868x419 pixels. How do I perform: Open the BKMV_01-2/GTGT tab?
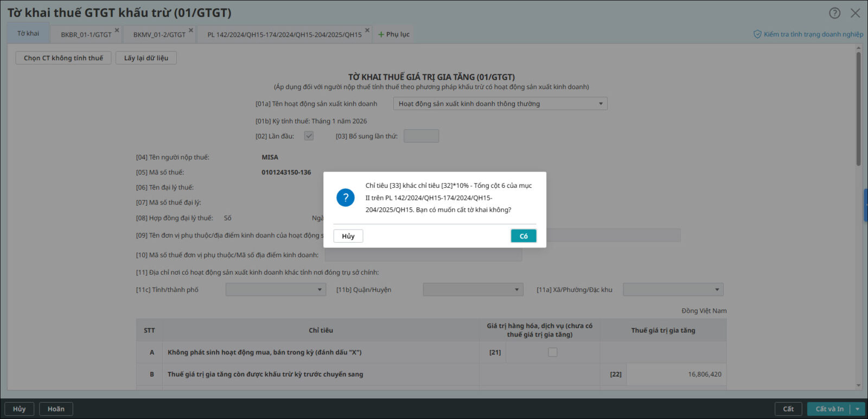(x=159, y=34)
